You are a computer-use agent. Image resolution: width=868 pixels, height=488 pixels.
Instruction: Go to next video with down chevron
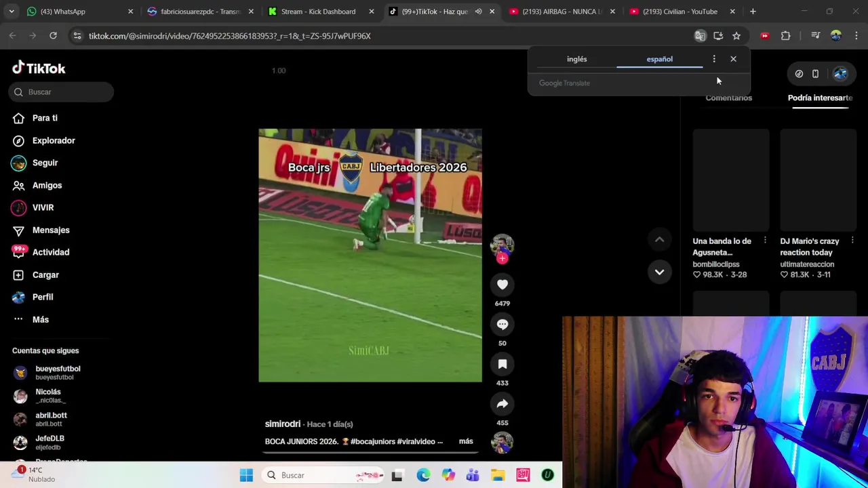point(659,272)
